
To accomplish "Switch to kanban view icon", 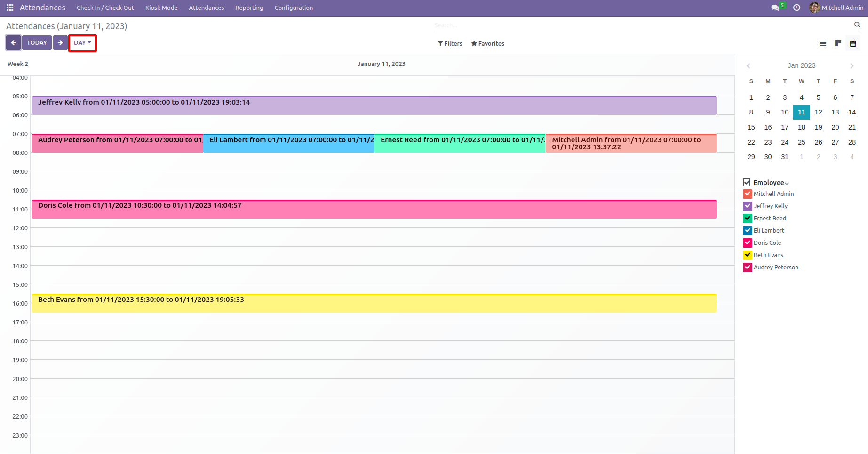I will tap(838, 43).
